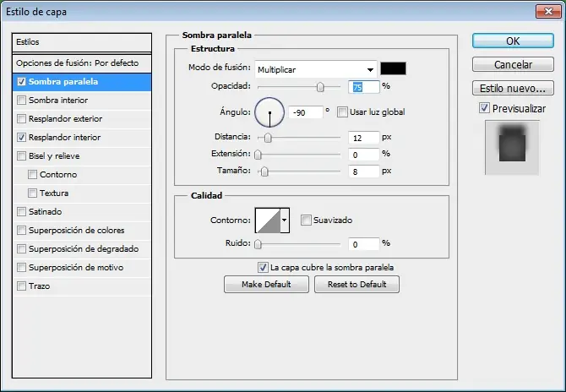This screenshot has width=566, height=392.
Task: Click the Tamaño slider handle
Action: (x=264, y=171)
